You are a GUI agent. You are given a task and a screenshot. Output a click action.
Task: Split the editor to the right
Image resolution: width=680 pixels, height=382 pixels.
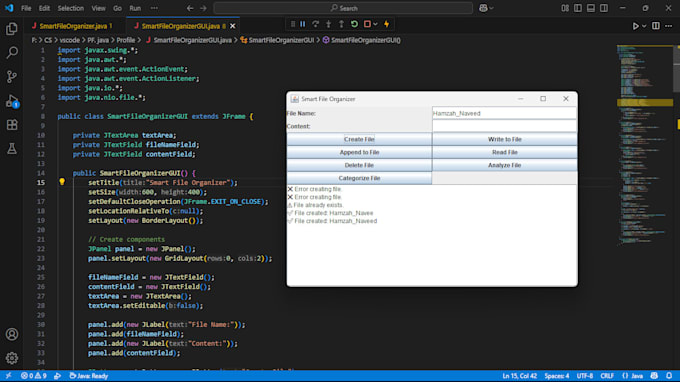656,26
